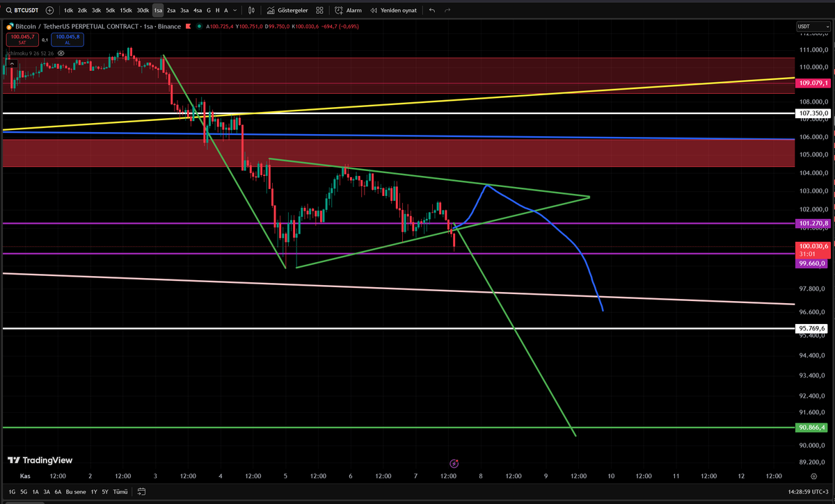The height and width of the screenshot is (504, 835).
Task: Switch to the 3sa interval
Action: point(184,10)
